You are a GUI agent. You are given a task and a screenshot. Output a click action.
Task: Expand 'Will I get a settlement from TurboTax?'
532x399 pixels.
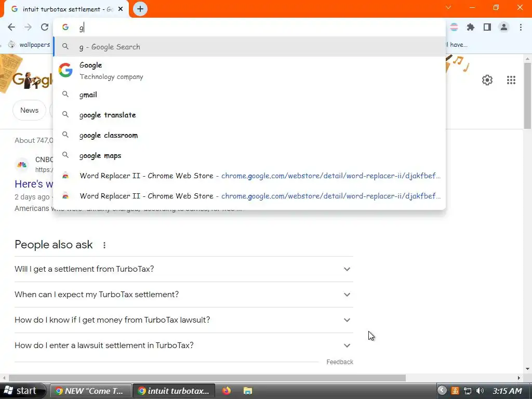point(183,269)
